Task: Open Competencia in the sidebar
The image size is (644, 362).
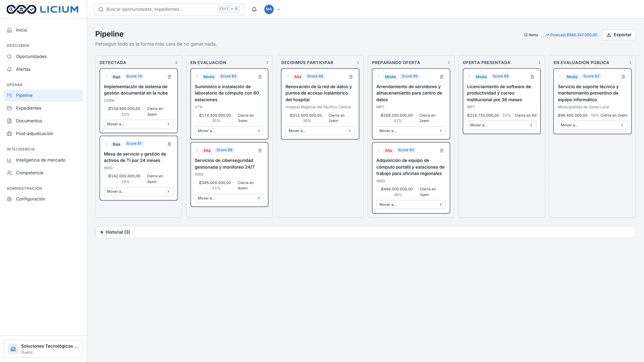Action: click(x=43, y=173)
